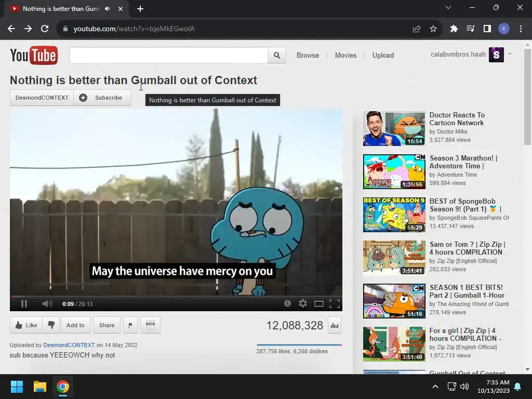Viewport: 532px width, 399px height.
Task: Open Chrome profile avatar C
Action: pyautogui.click(x=503, y=29)
